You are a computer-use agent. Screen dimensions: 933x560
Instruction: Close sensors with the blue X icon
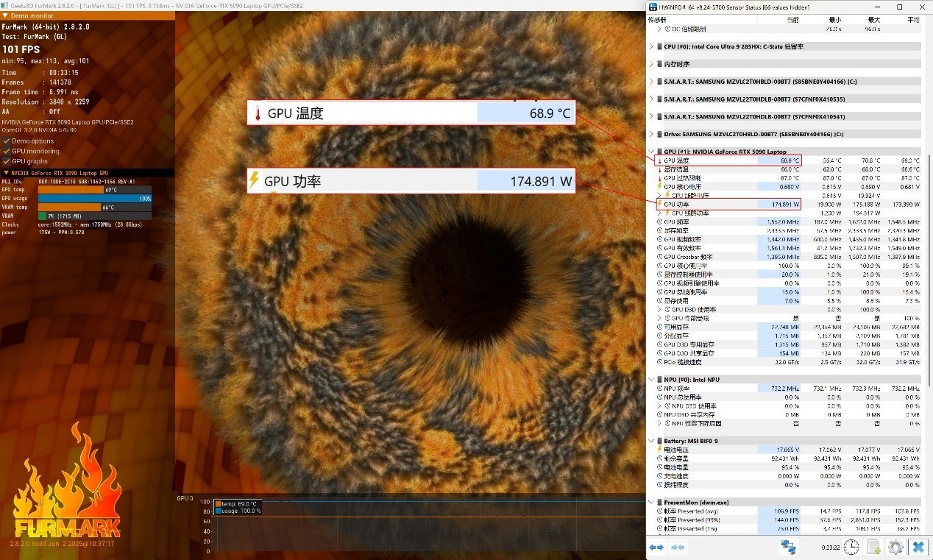click(x=918, y=547)
